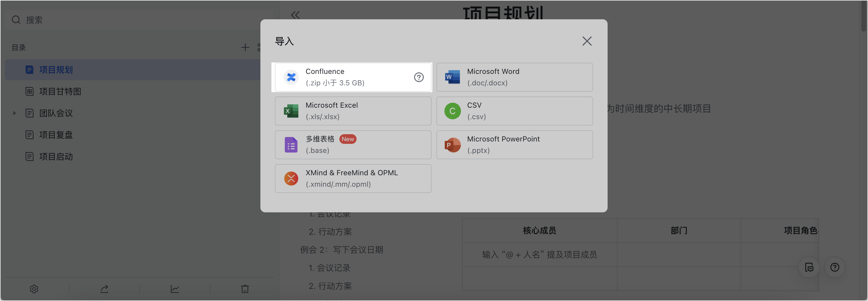
Task: Close the 导入 dialog
Action: pos(587,41)
